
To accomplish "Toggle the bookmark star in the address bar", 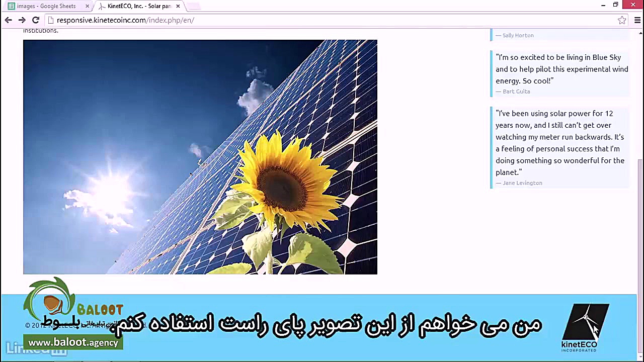I will point(622,20).
